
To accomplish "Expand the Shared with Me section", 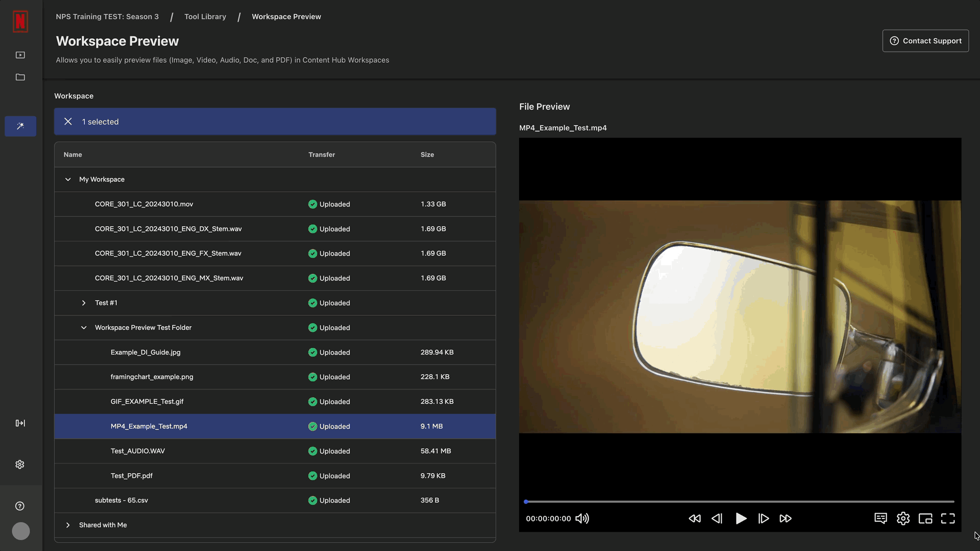I will point(68,525).
